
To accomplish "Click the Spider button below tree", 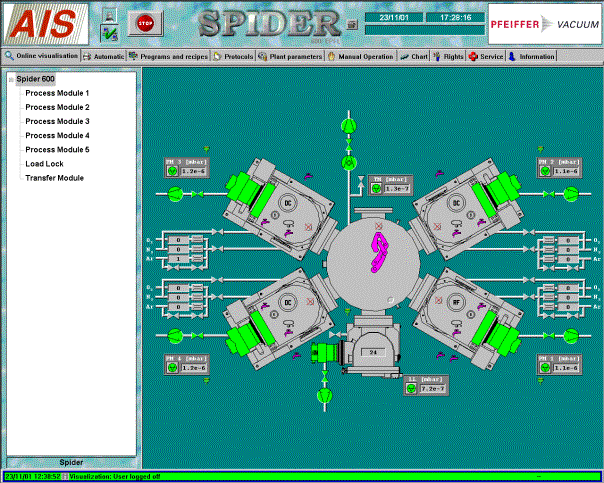I will 71,462.
